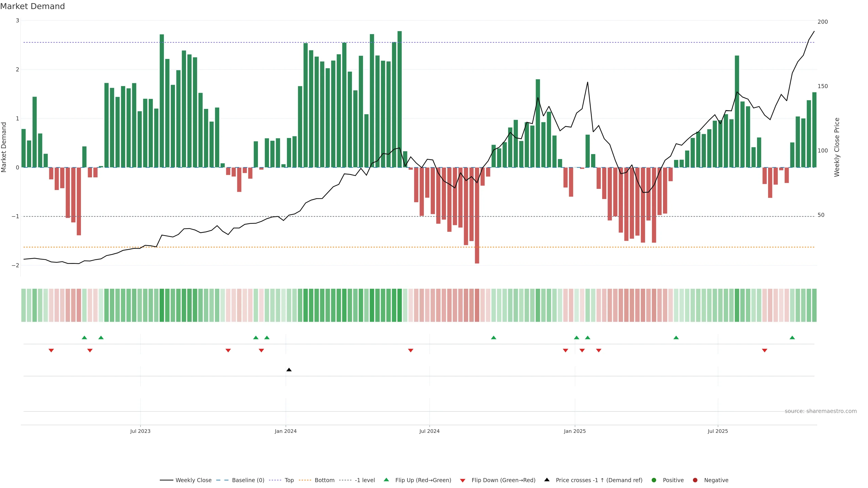
Task: Click the green Positive circle legend icon
Action: coord(654,480)
